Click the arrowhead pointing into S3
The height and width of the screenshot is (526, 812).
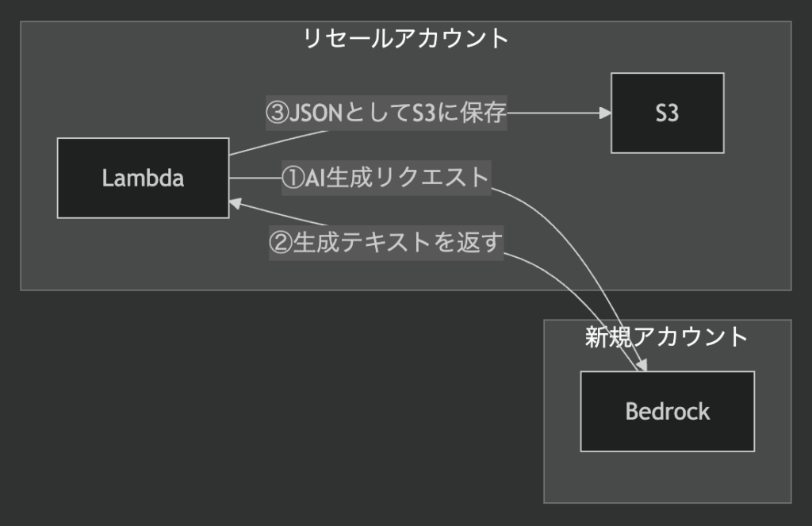pos(605,113)
